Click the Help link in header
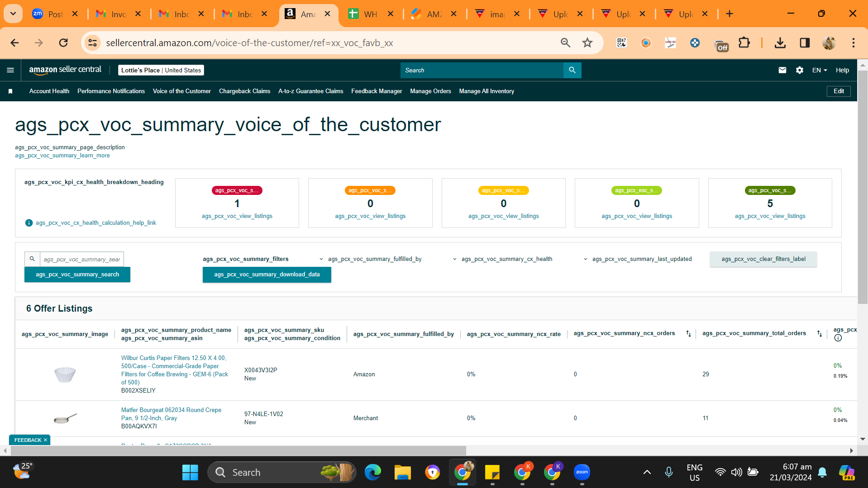The image size is (868, 488). pos(842,70)
